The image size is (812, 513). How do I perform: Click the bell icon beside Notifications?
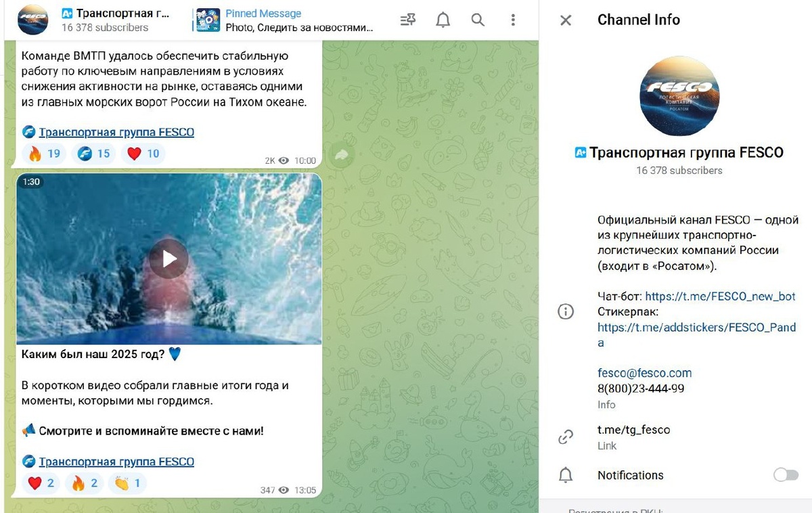(x=566, y=475)
